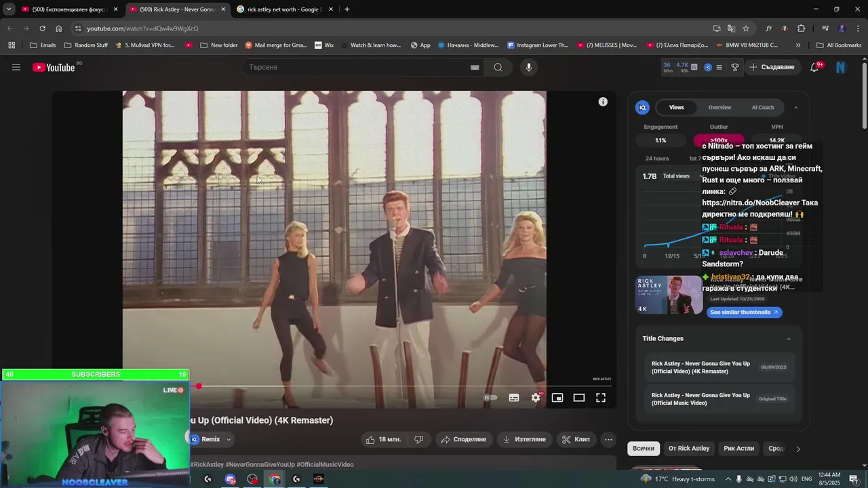
Task: Open video player settings gear
Action: pyautogui.click(x=536, y=398)
